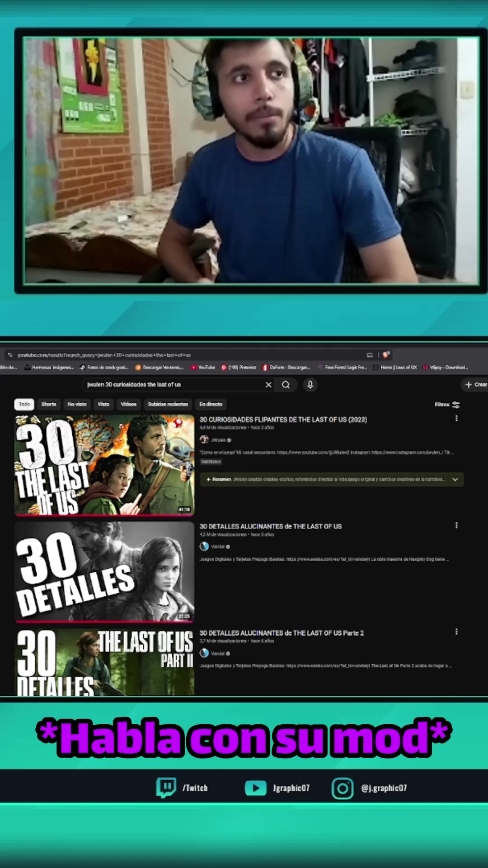
Task: Open the Descargar Vectores bookmark
Action: pos(160,368)
